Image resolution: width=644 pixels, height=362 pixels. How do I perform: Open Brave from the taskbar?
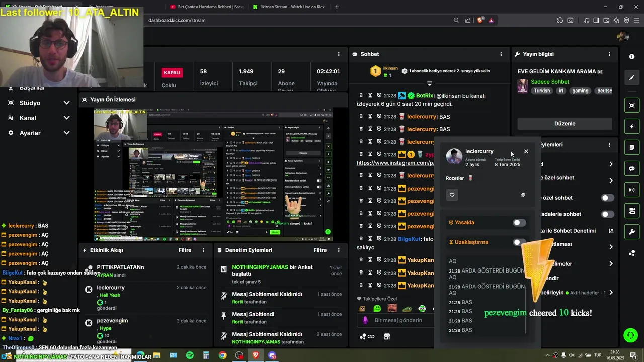pyautogui.click(x=256, y=355)
